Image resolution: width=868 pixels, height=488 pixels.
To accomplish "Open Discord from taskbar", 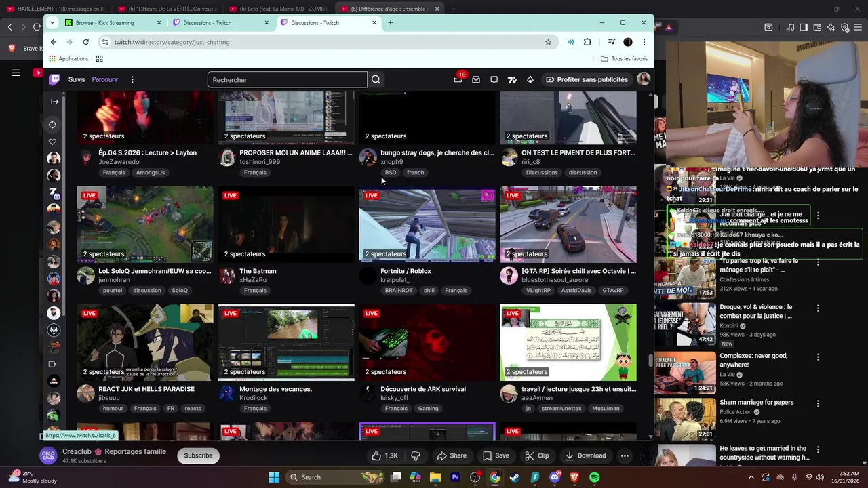I will click(x=555, y=477).
